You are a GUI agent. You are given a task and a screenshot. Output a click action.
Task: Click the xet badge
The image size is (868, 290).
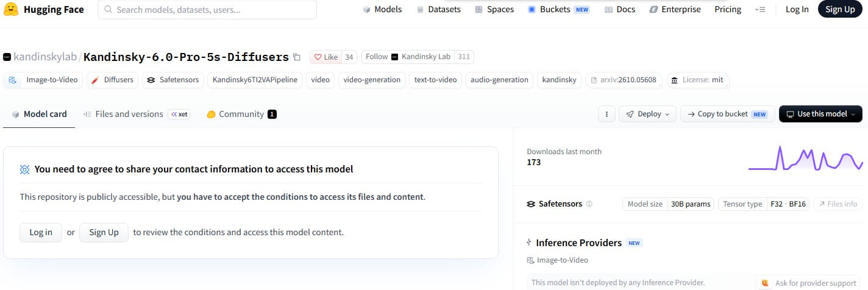[179, 114]
